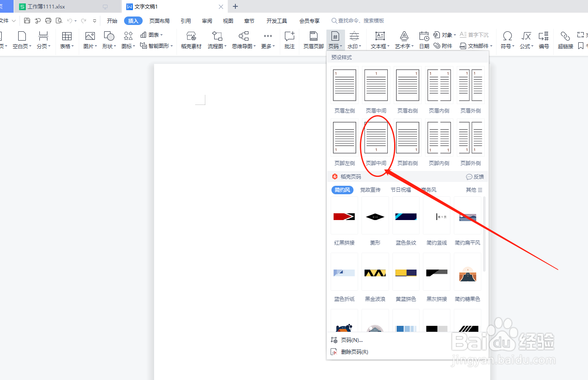Add a new document tab with plus

[x=235, y=6]
